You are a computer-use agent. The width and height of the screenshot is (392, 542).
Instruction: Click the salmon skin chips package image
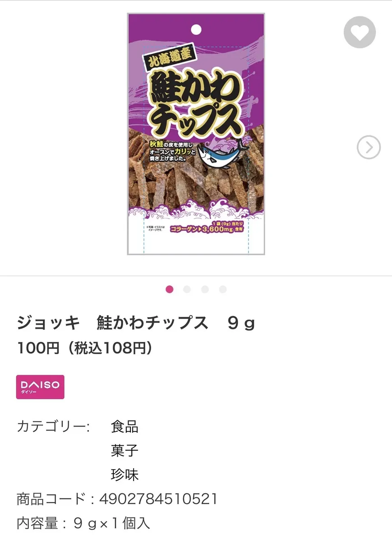tap(196, 134)
